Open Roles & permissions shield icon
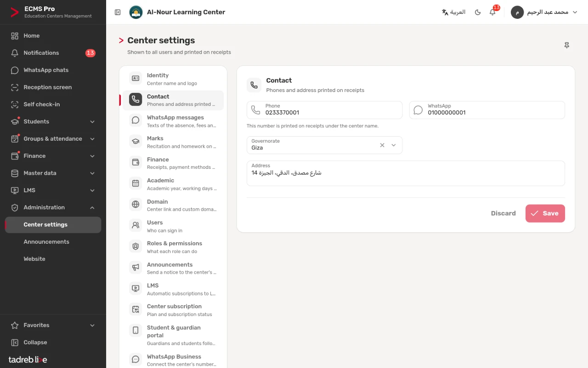Image resolution: width=588 pixels, height=368 pixels. coord(136,247)
